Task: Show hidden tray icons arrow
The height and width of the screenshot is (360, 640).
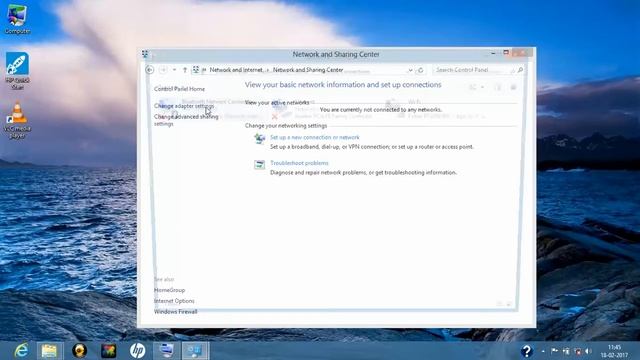Action: point(543,351)
